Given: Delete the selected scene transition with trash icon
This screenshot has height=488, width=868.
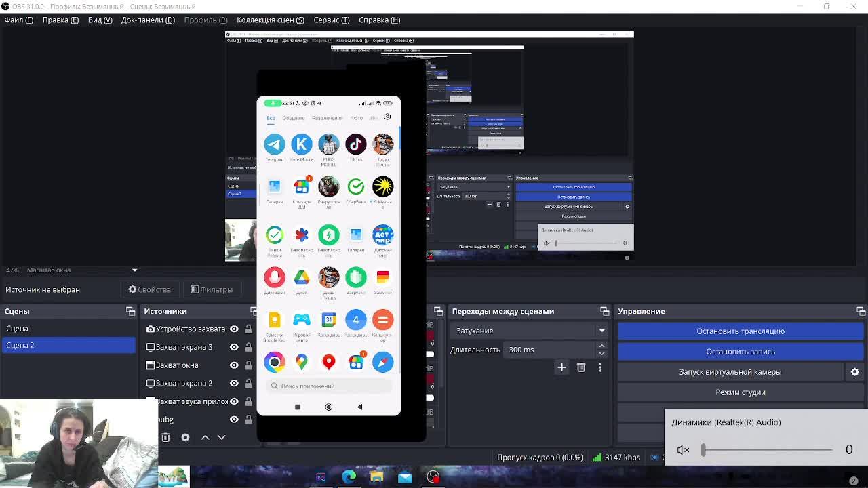Looking at the screenshot, I should pyautogui.click(x=581, y=367).
